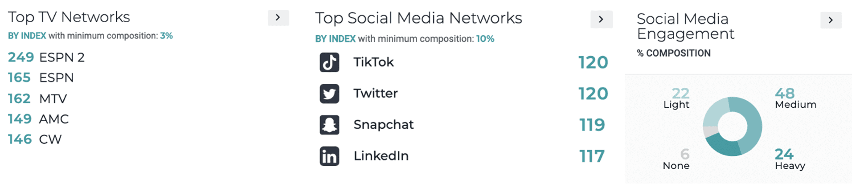This screenshot has height=196, width=868.
Task: Click the Snapchat ghost icon
Action: coord(329,125)
